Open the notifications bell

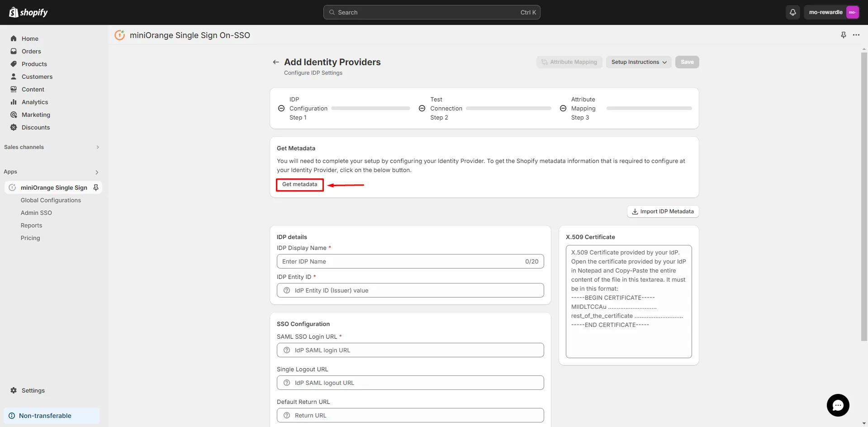[x=792, y=12]
